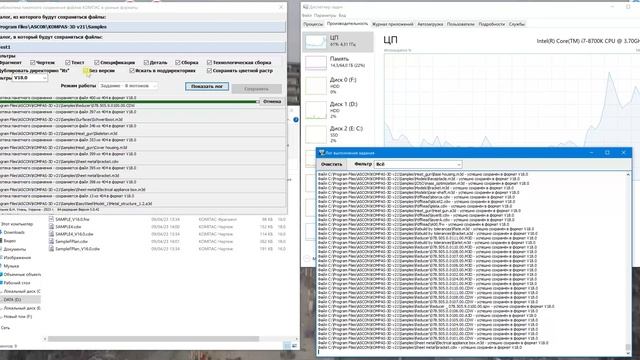Click the log window title bar icon

tap(322, 153)
